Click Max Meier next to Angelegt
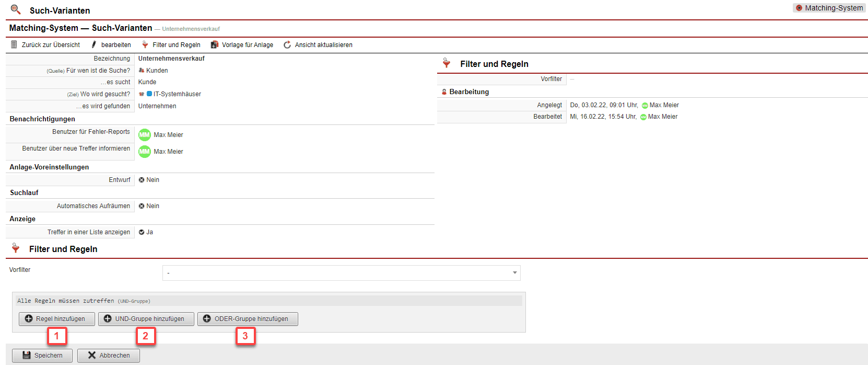The width and height of the screenshot is (868, 365). coord(664,105)
